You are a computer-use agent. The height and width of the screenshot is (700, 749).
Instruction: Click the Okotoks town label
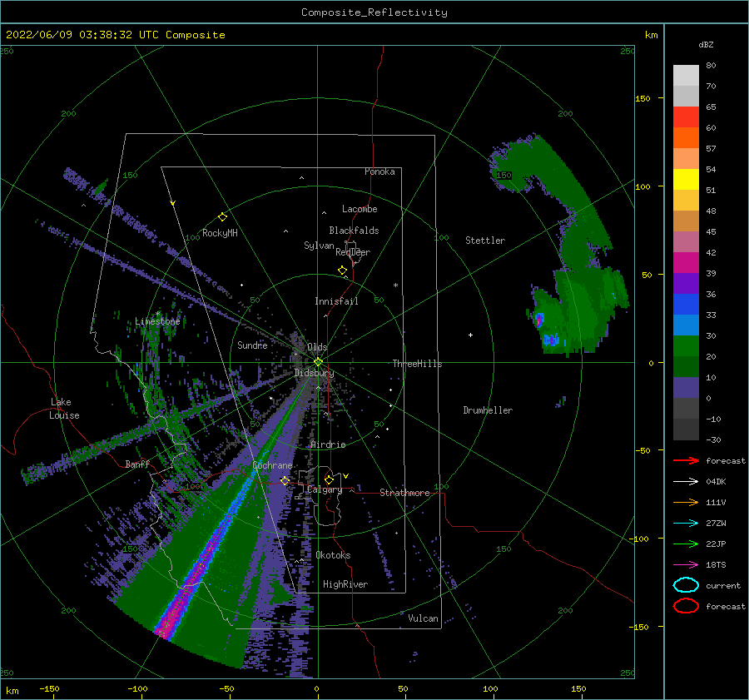(333, 555)
